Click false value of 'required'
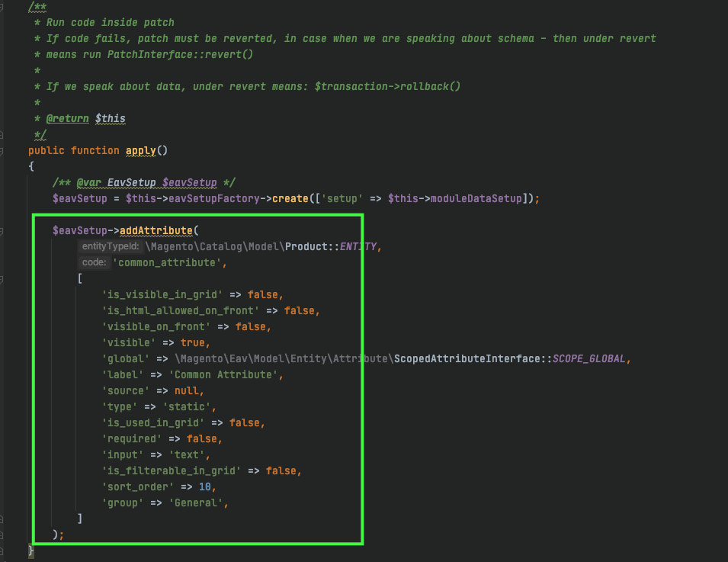728x562 pixels. coord(202,439)
